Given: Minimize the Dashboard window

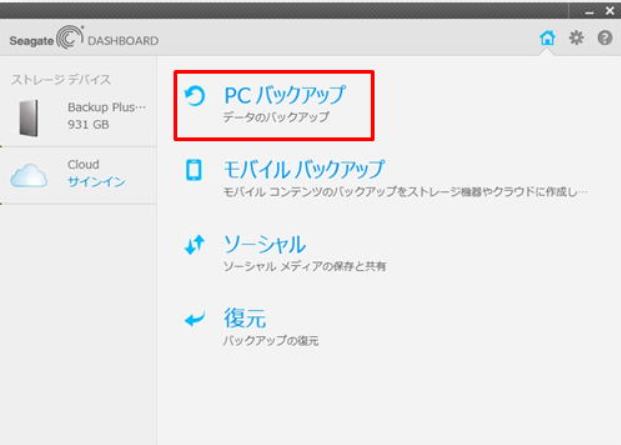Looking at the screenshot, I should [x=589, y=12].
